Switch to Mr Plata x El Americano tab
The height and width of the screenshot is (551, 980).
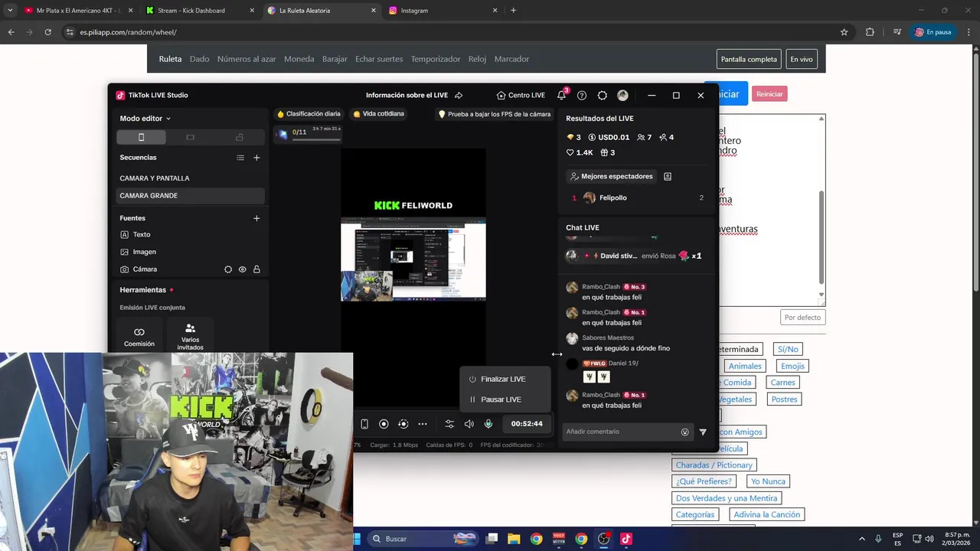point(77,11)
